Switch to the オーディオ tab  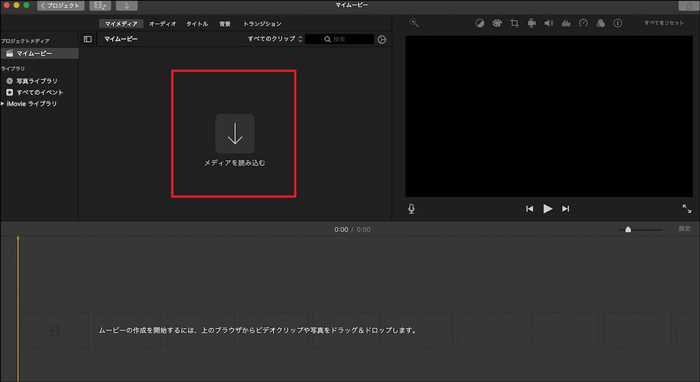pyautogui.click(x=162, y=24)
